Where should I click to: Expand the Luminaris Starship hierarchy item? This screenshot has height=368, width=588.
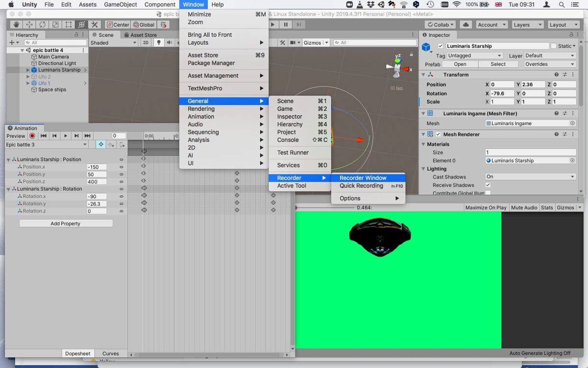click(28, 70)
